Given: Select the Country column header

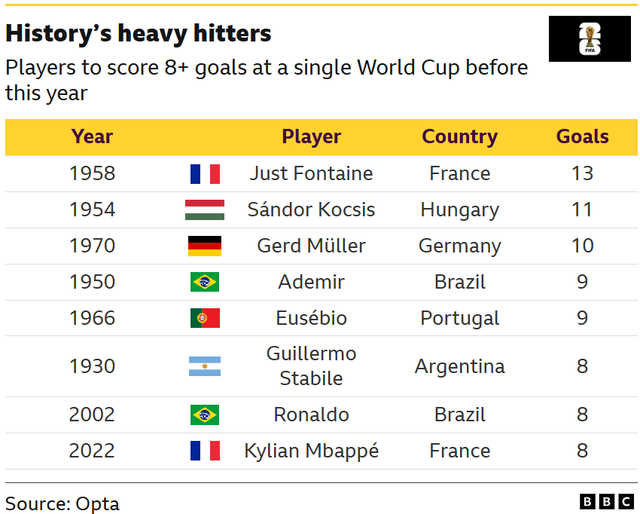Looking at the screenshot, I should pos(460,137).
